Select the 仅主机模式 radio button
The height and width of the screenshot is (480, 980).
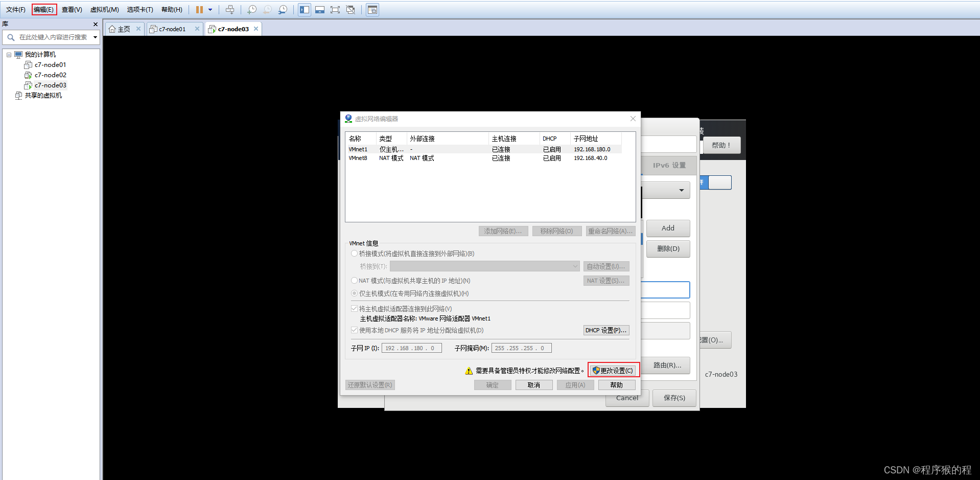(354, 293)
